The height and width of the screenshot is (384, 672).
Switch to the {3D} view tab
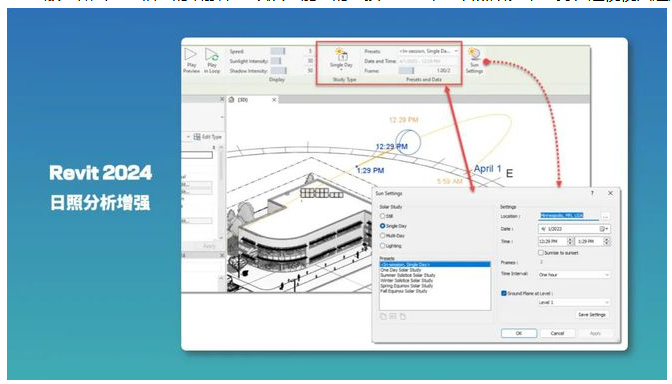[252, 100]
